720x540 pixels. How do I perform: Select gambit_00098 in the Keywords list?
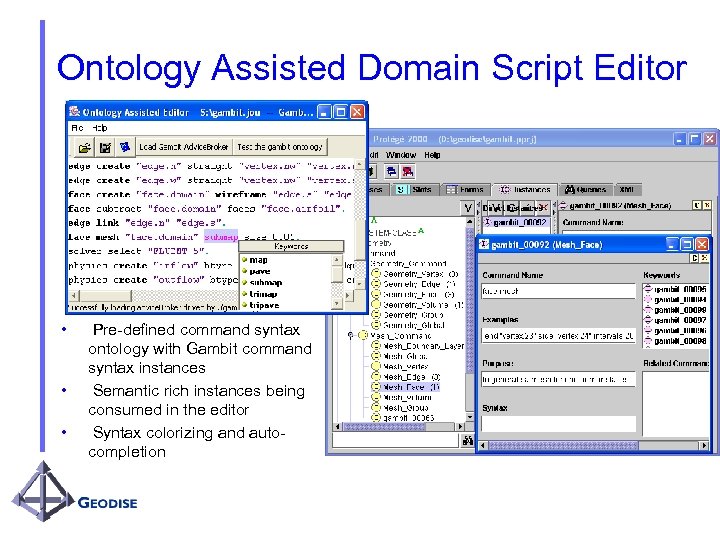click(x=675, y=341)
